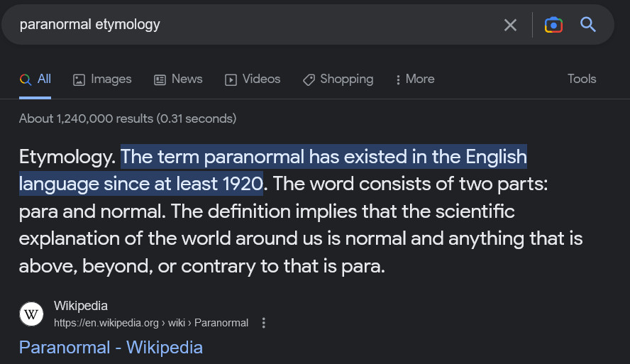
Task: Switch to the News tab
Action: (179, 79)
